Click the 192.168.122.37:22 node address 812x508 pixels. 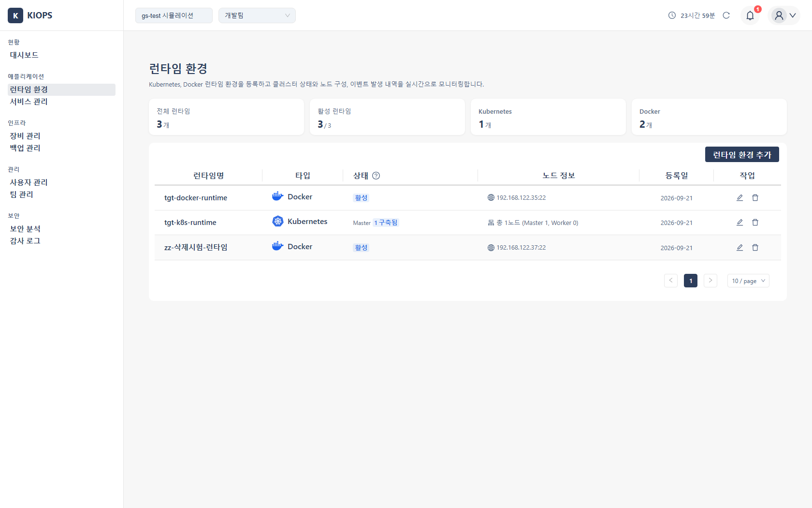[x=521, y=248]
